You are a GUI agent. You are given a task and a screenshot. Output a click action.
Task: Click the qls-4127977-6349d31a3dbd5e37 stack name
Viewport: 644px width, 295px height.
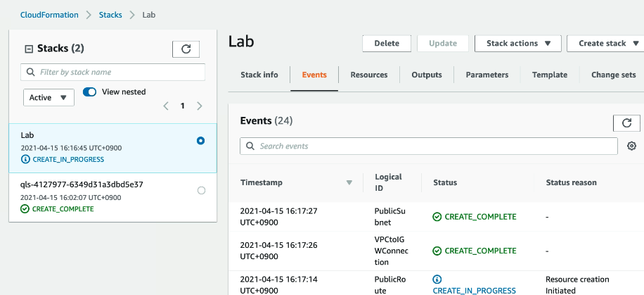82,184
